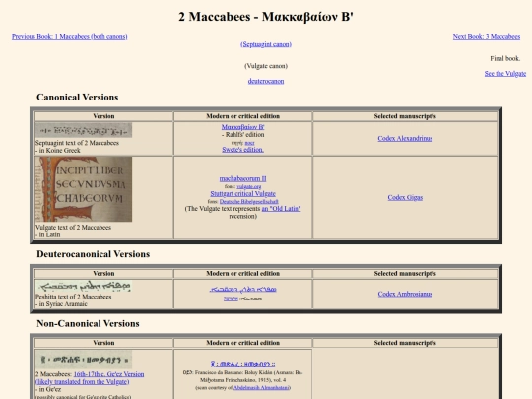
Task: Open the Syriac Peshitta edition link
Action: (x=243, y=290)
